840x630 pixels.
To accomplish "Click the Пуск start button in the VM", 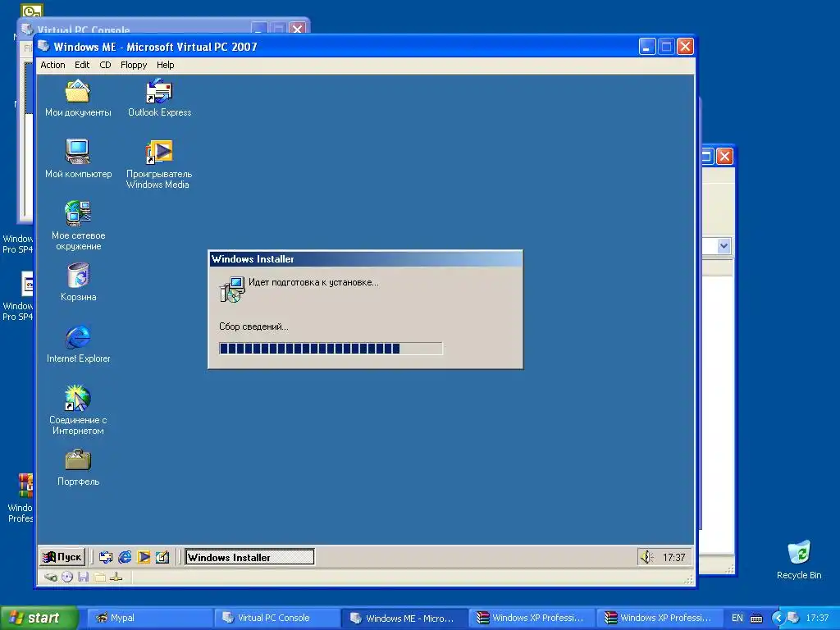I will pos(62,557).
